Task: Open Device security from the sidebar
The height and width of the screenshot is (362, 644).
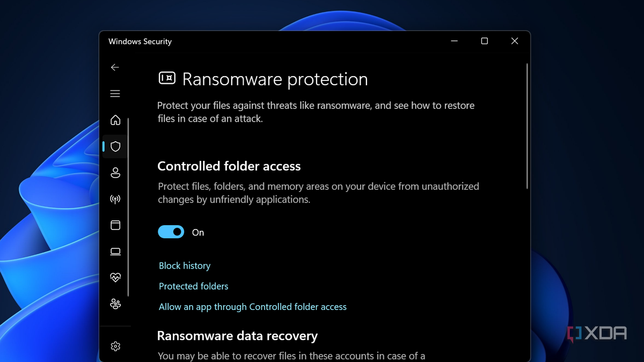Action: pyautogui.click(x=115, y=251)
